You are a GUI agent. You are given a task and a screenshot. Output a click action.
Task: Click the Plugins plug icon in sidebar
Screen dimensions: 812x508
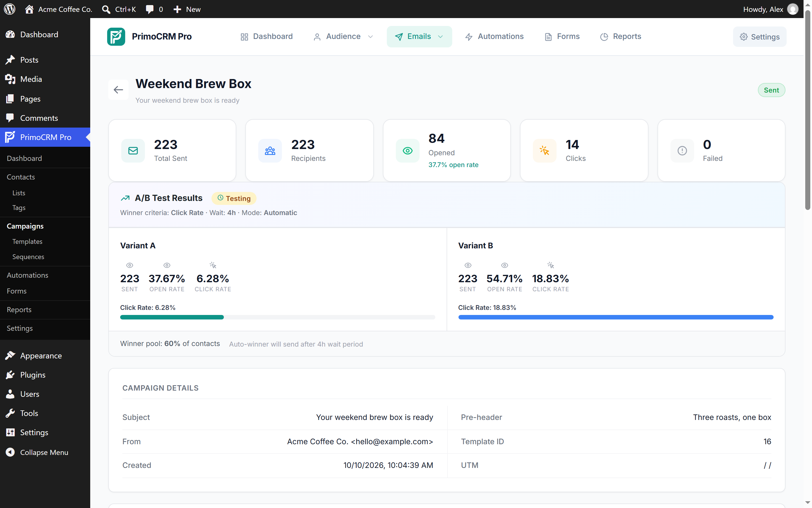10,375
